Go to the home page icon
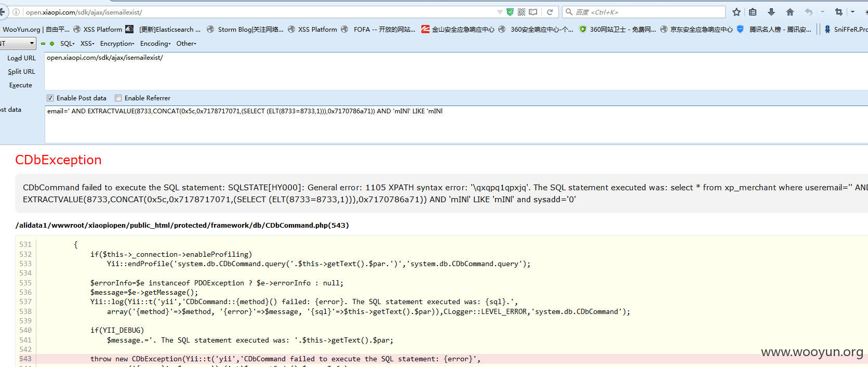 (x=790, y=12)
